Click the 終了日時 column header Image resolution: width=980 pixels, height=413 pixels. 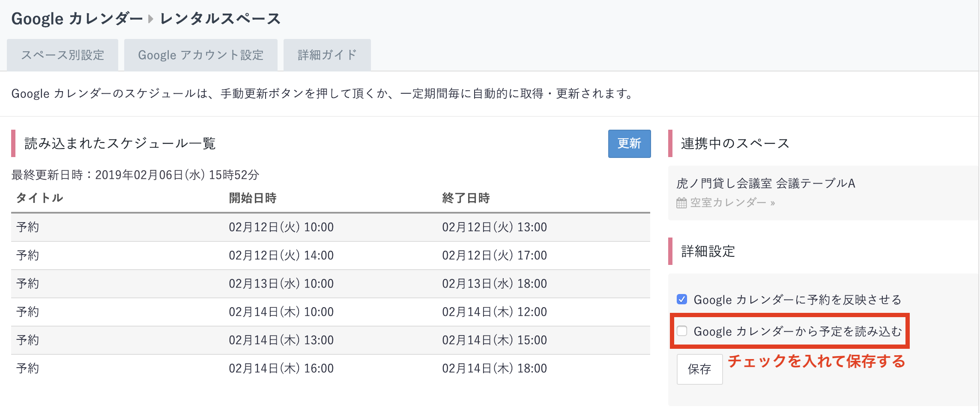click(x=466, y=198)
